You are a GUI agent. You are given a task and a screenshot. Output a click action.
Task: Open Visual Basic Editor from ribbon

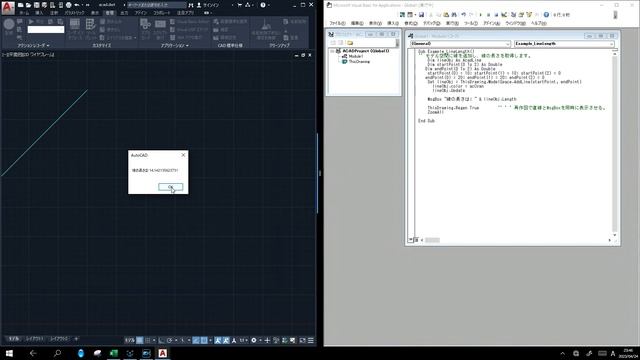tap(189, 22)
